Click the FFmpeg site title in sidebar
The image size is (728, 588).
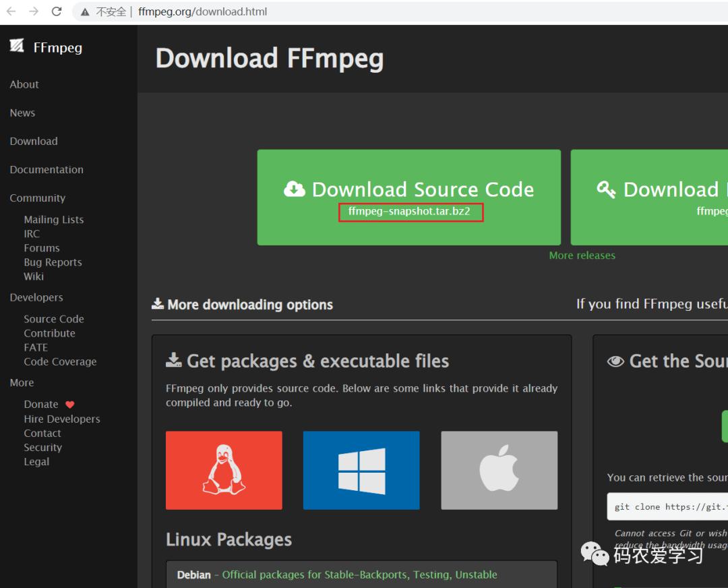[x=58, y=48]
